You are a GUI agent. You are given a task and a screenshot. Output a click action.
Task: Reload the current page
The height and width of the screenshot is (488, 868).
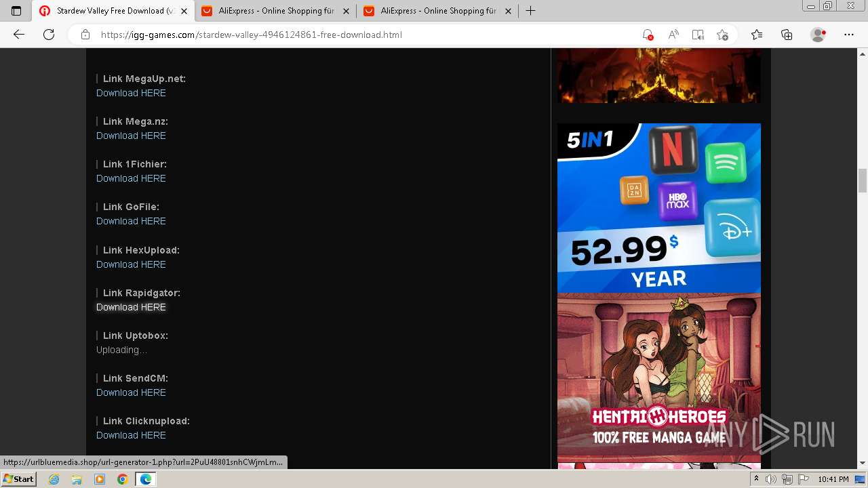[49, 35]
